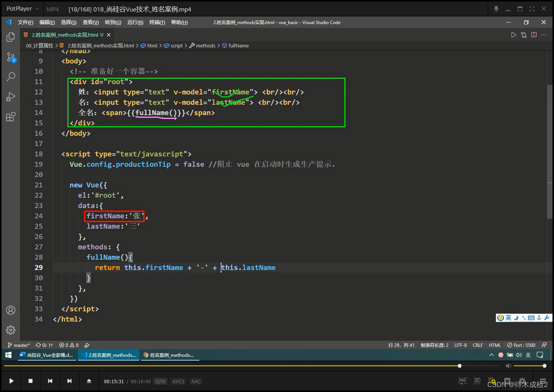Viewport: 554px width, 392px height.
Task: Click the debug launch status bar icon
Action: [x=87, y=345]
